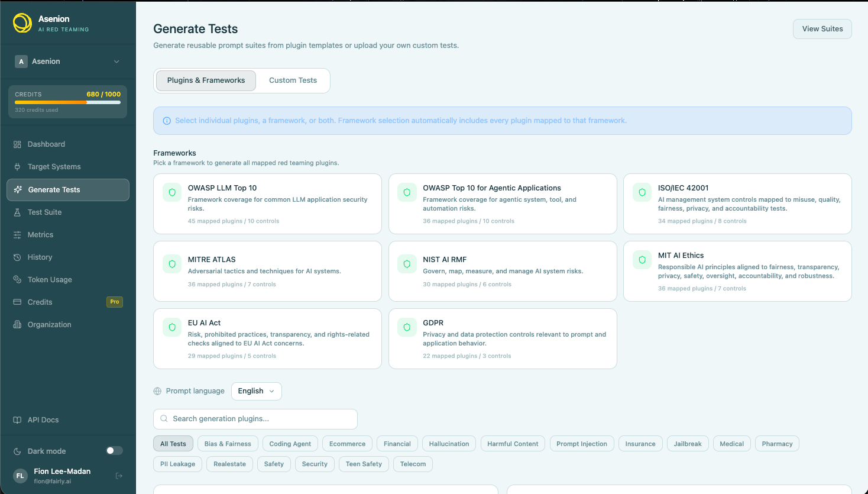The width and height of the screenshot is (868, 494).
Task: Click the search magnifier icon
Action: [x=164, y=419]
